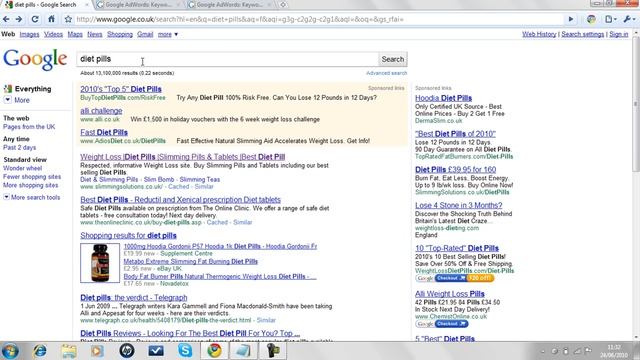Switch to the first Google AdWords Keyword tab
The width and height of the screenshot is (640, 360).
click(139, 5)
